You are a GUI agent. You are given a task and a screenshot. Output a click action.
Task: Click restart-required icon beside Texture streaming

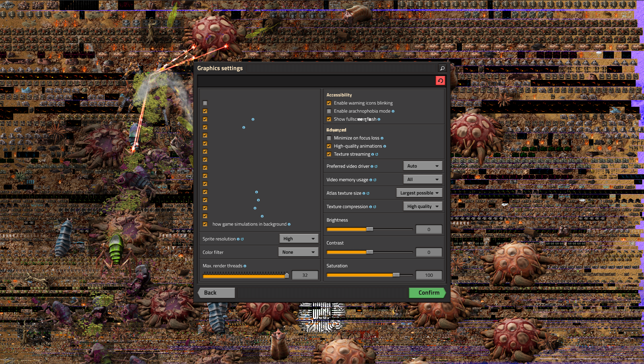[x=377, y=154]
